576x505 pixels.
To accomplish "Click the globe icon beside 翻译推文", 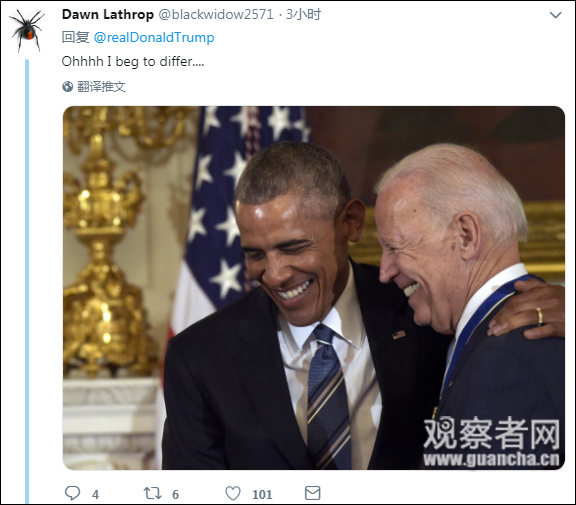I will 68,87.
